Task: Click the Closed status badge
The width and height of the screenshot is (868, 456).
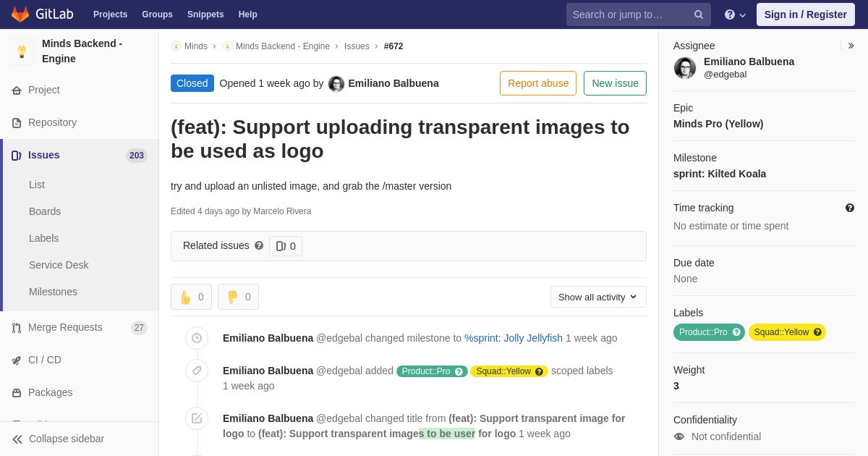Action: coord(192,83)
